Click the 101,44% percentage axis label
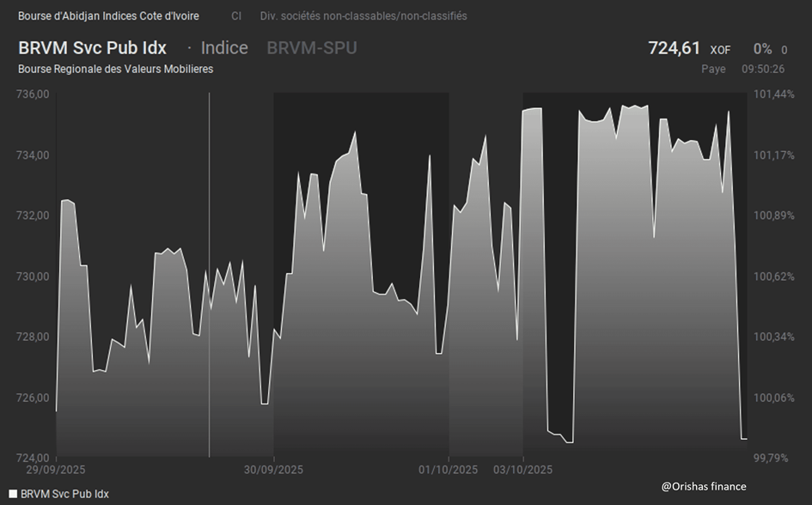 [772, 94]
